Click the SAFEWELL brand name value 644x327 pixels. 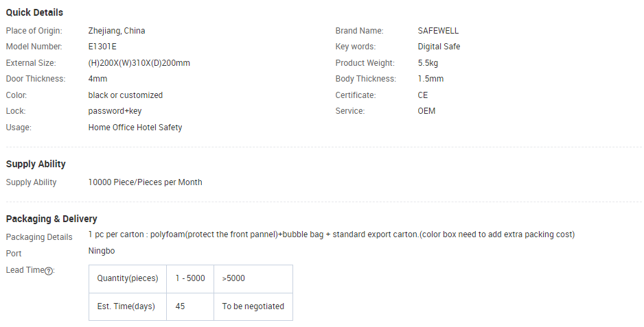tap(438, 31)
